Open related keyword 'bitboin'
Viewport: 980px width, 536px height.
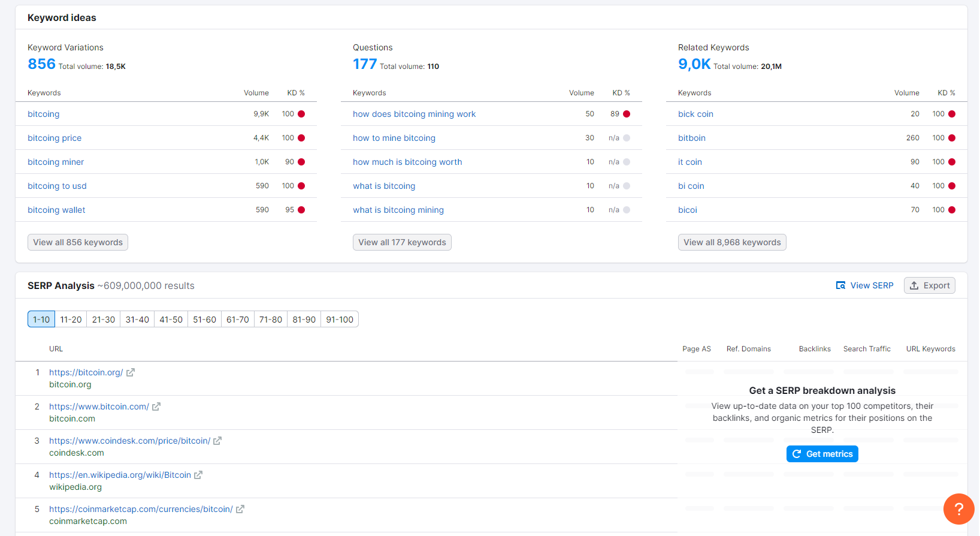(692, 138)
